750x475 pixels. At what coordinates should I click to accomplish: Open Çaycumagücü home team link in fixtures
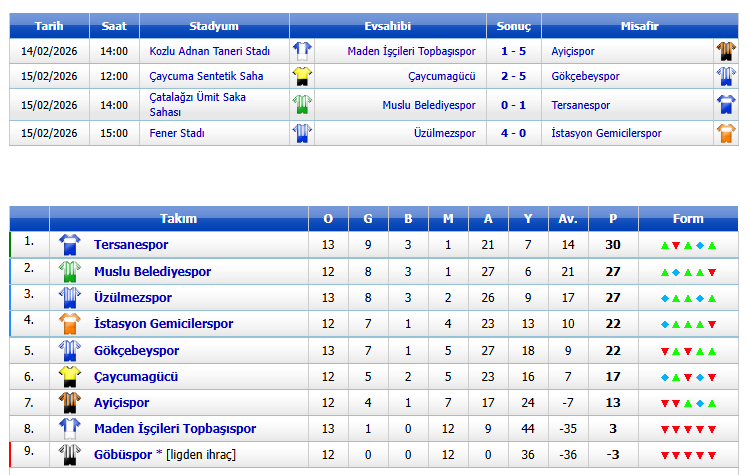tap(442, 76)
